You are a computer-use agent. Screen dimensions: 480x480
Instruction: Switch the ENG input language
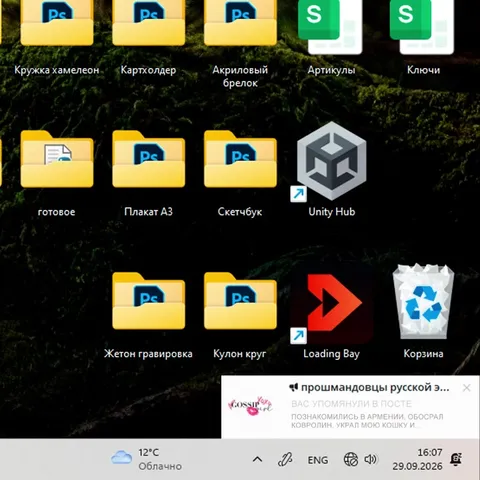[318, 460]
